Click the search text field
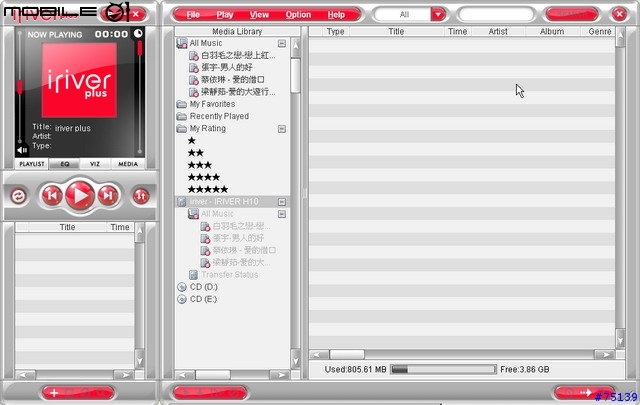 496,15
